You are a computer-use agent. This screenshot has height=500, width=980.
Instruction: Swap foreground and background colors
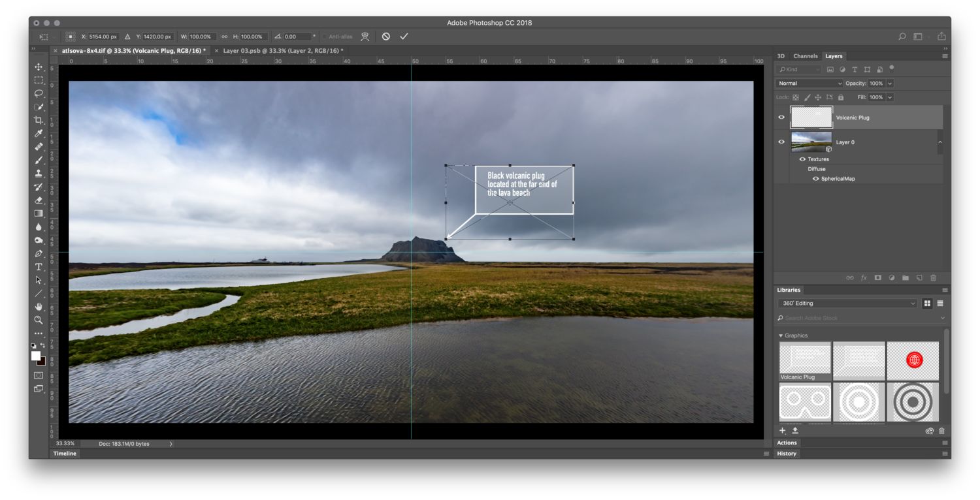coord(43,345)
